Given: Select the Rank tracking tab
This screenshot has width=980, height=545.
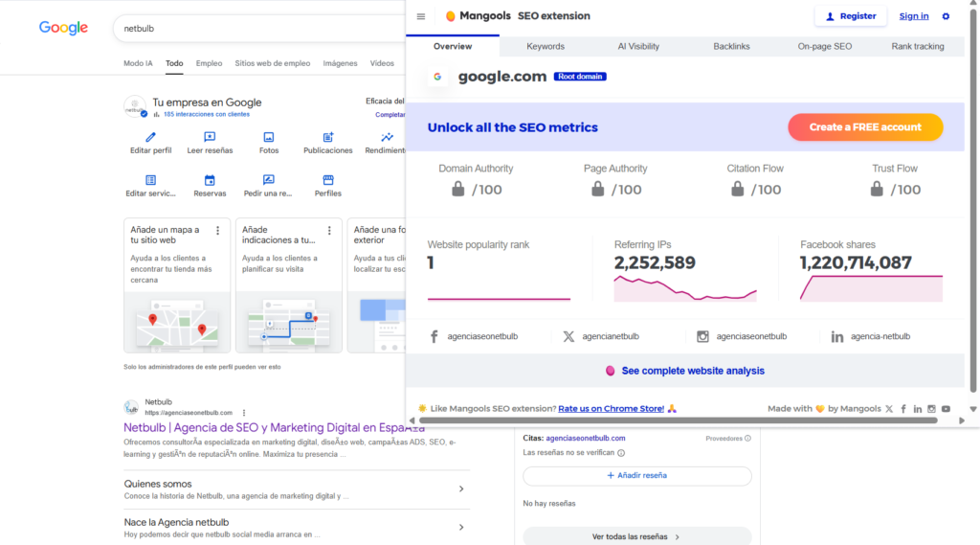Looking at the screenshot, I should pyautogui.click(x=918, y=46).
